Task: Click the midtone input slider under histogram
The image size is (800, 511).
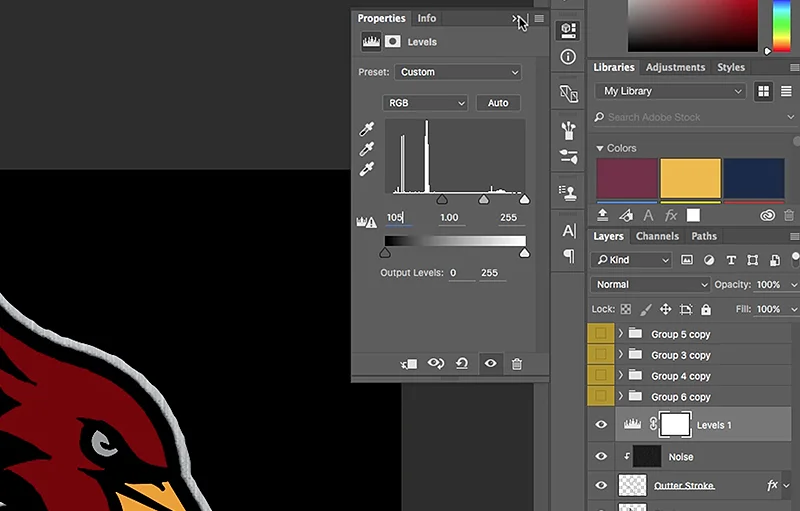Action: (484, 199)
